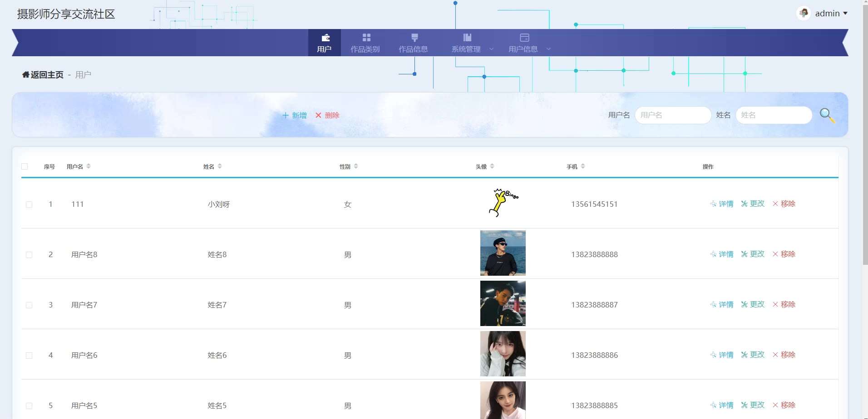The image size is (868, 419).
Task: Click the avatar thumbnail of 用户名8
Action: [503, 253]
